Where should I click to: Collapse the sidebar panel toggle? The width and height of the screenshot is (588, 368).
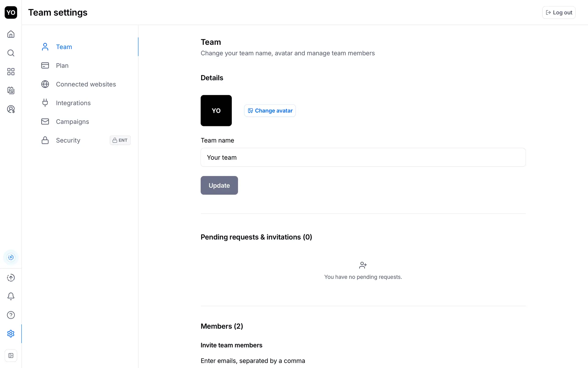point(11,355)
